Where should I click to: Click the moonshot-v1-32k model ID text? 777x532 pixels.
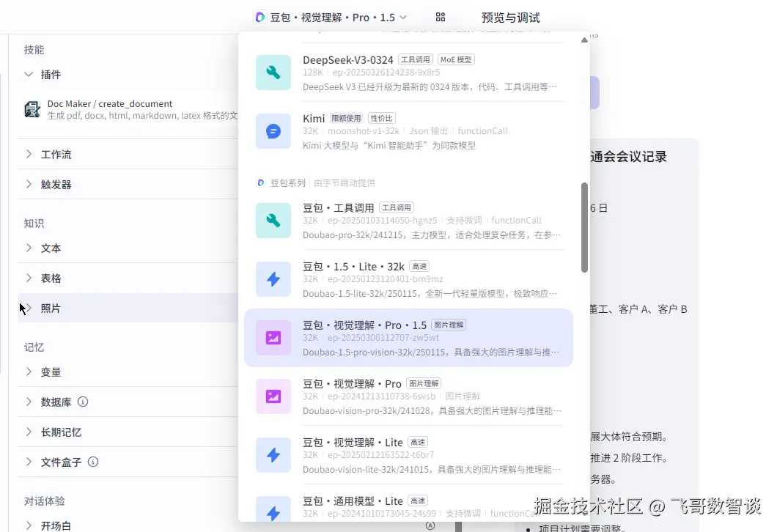364,131
